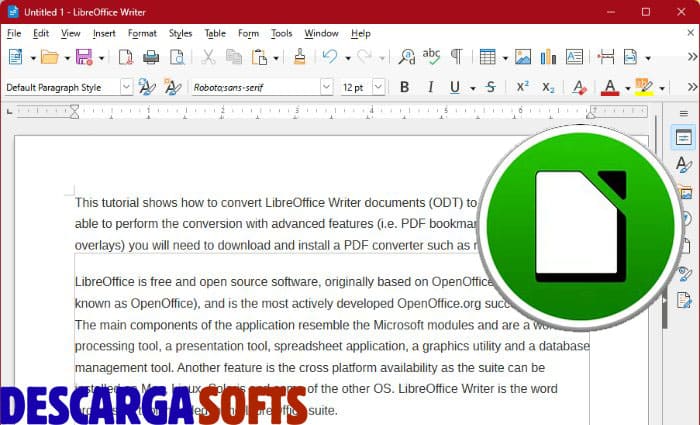Viewport: 700px width, 425px height.
Task: Open the Help menu
Action: pos(361,33)
